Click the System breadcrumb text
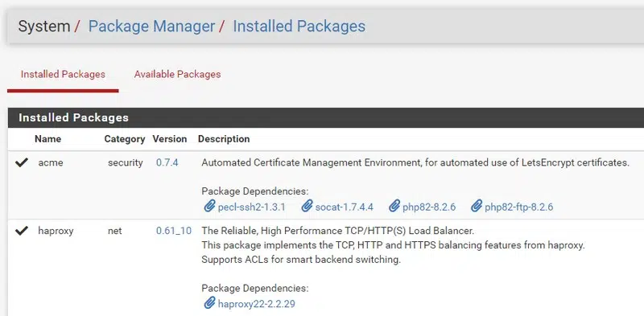The height and width of the screenshot is (316, 644). (44, 27)
